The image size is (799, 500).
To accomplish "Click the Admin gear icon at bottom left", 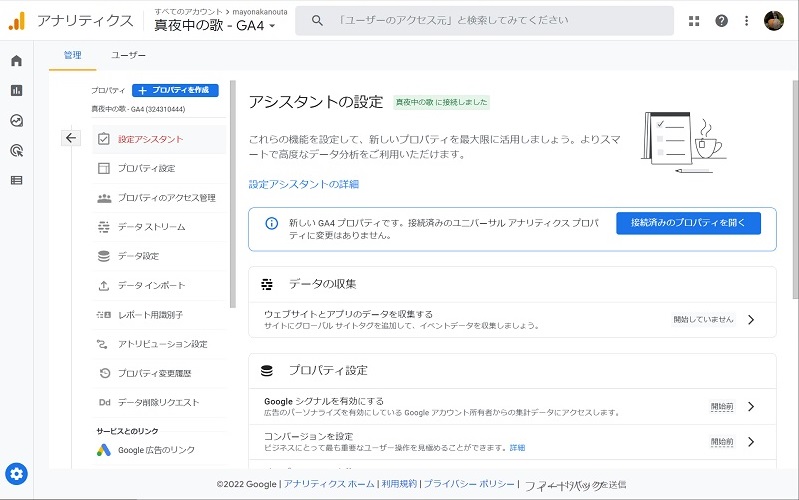I will 16,474.
